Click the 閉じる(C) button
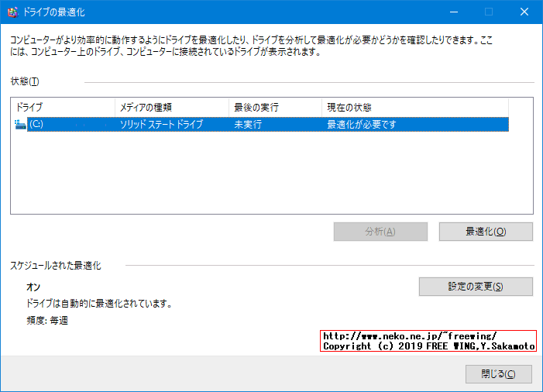Viewport: 543px width, 392px height. tap(499, 374)
